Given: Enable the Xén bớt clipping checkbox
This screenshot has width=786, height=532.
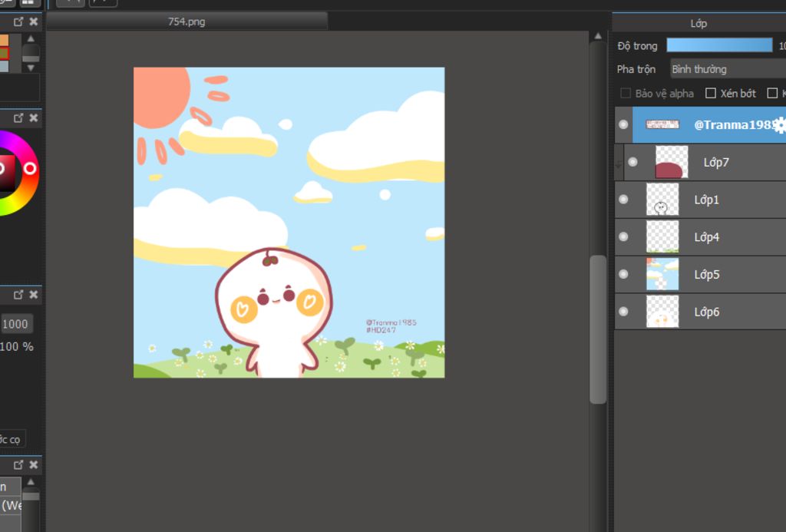Looking at the screenshot, I should coord(710,93).
